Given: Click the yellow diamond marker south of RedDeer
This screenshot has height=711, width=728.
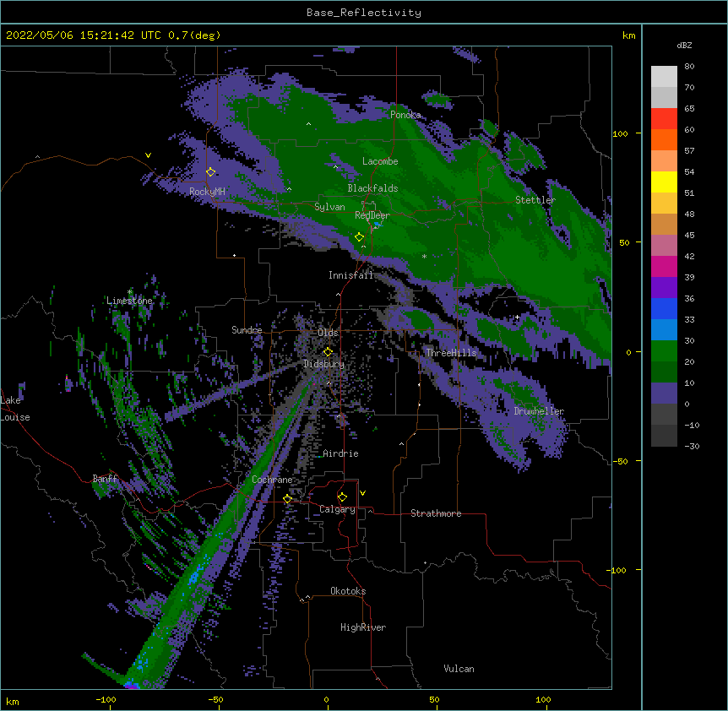Looking at the screenshot, I should 359,237.
